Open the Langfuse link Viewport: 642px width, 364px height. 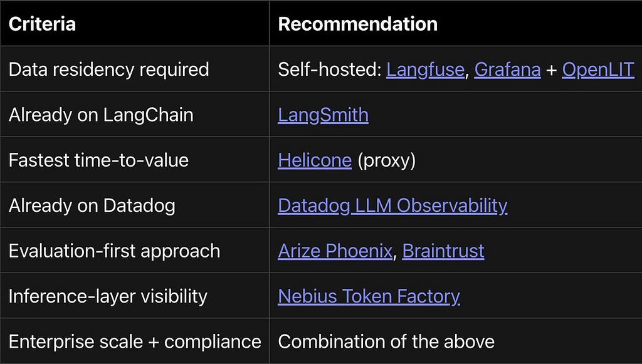425,70
